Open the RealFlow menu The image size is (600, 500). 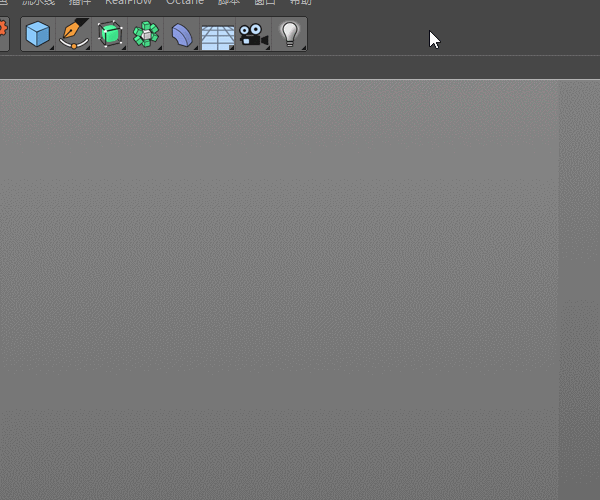pos(129,2)
